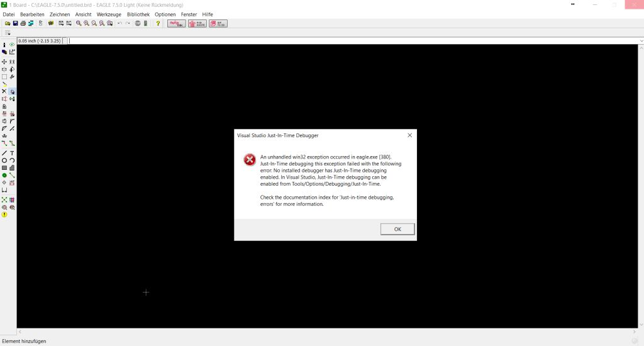Select the Move tool
The width and height of the screenshot is (644, 346).
(4, 62)
